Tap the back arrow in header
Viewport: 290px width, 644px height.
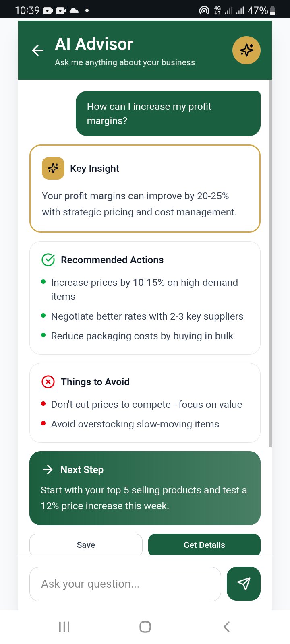(38, 50)
